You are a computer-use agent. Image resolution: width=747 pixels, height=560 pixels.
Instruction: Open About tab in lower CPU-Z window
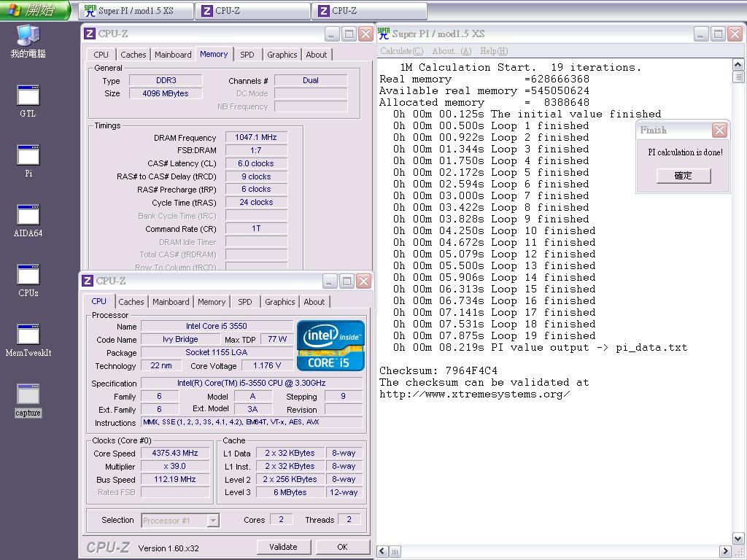click(314, 302)
